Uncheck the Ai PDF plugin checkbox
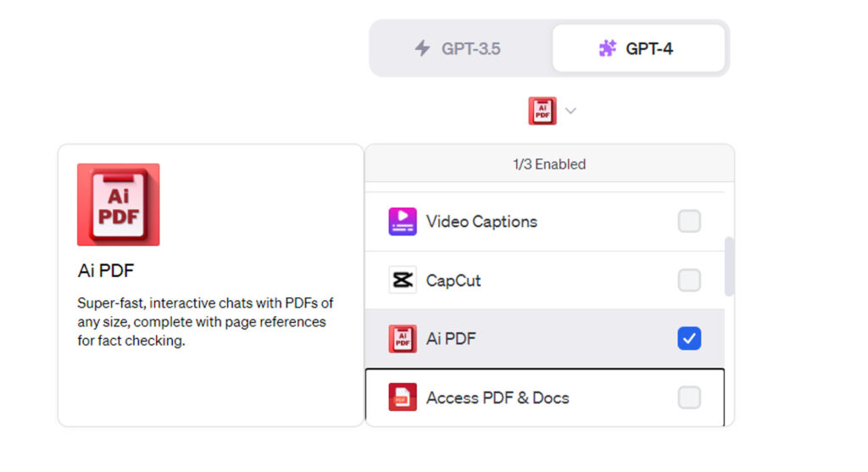Screen dimensions: 868x472 pyautogui.click(x=689, y=339)
